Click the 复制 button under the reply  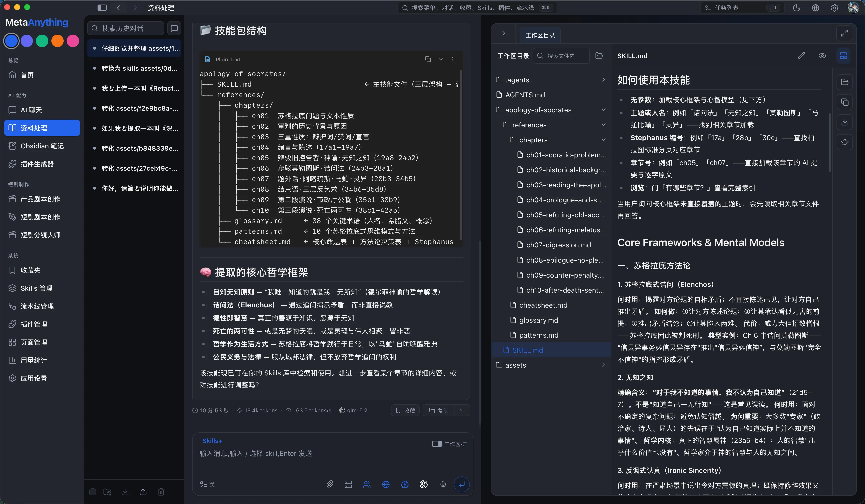tap(439, 410)
